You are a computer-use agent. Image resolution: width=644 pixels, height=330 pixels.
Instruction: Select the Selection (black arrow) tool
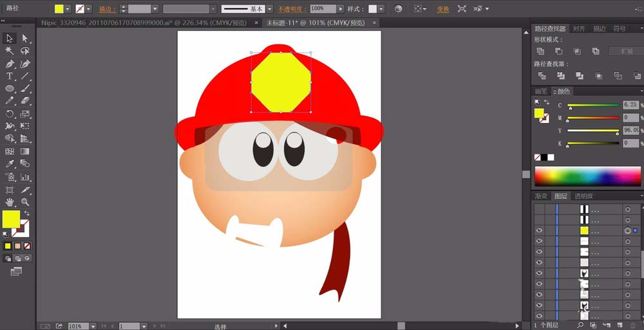pyautogui.click(x=10, y=38)
